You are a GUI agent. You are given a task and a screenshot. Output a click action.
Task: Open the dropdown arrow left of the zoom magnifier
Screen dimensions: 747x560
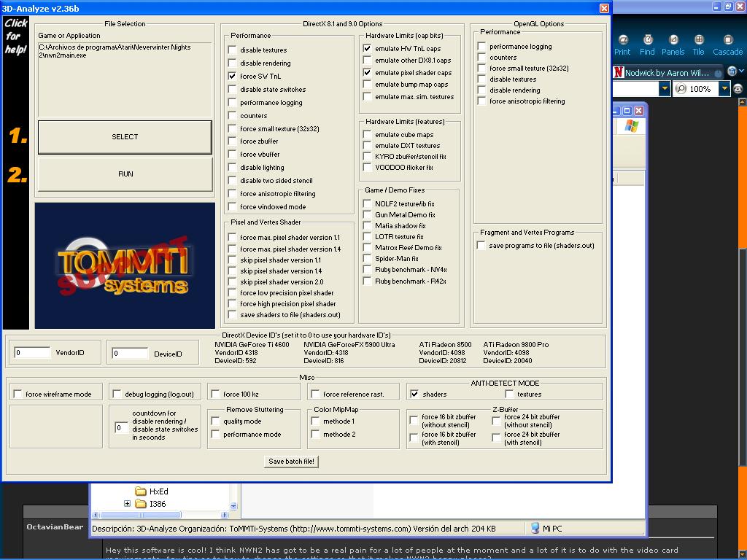click(x=665, y=88)
